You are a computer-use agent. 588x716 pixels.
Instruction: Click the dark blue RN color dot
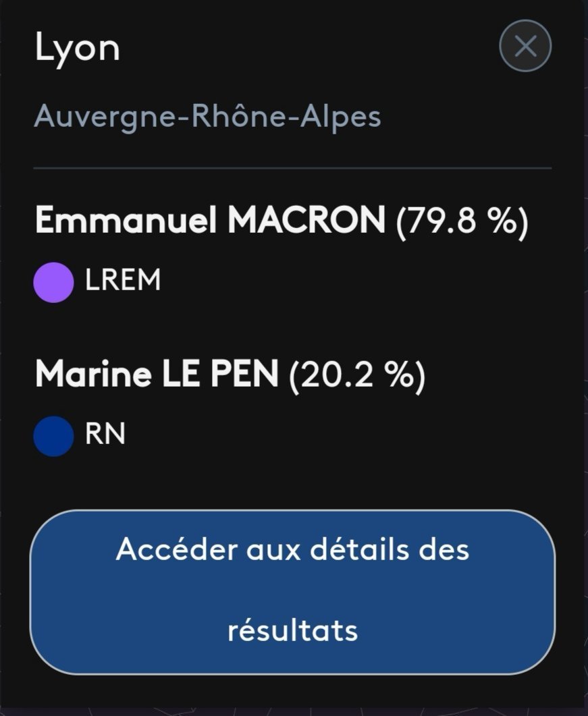point(53,436)
